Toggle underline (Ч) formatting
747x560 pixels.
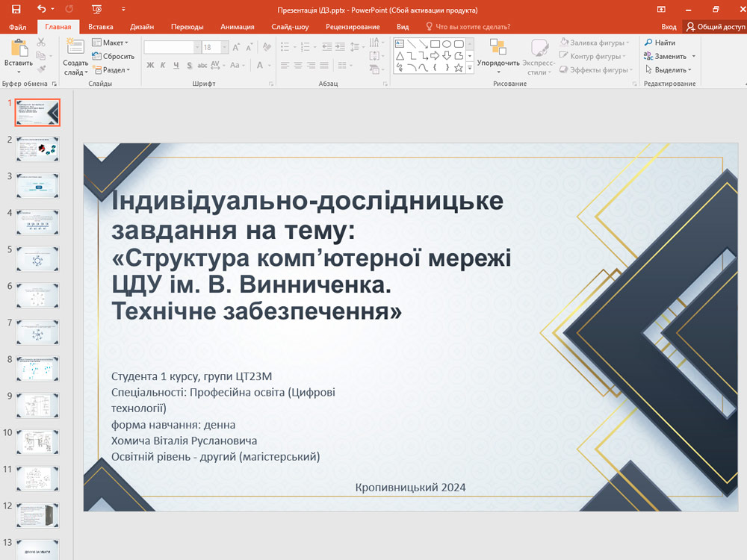176,65
